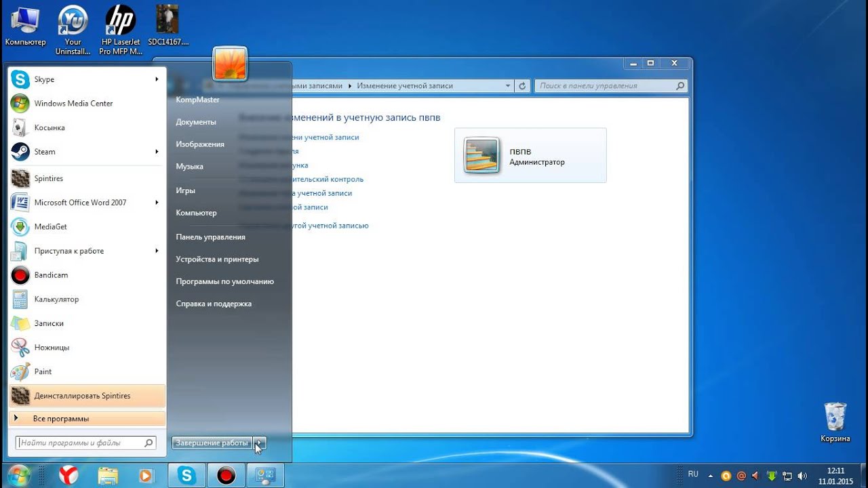Open the RU language indicator
The image size is (868, 488).
pyautogui.click(x=693, y=474)
